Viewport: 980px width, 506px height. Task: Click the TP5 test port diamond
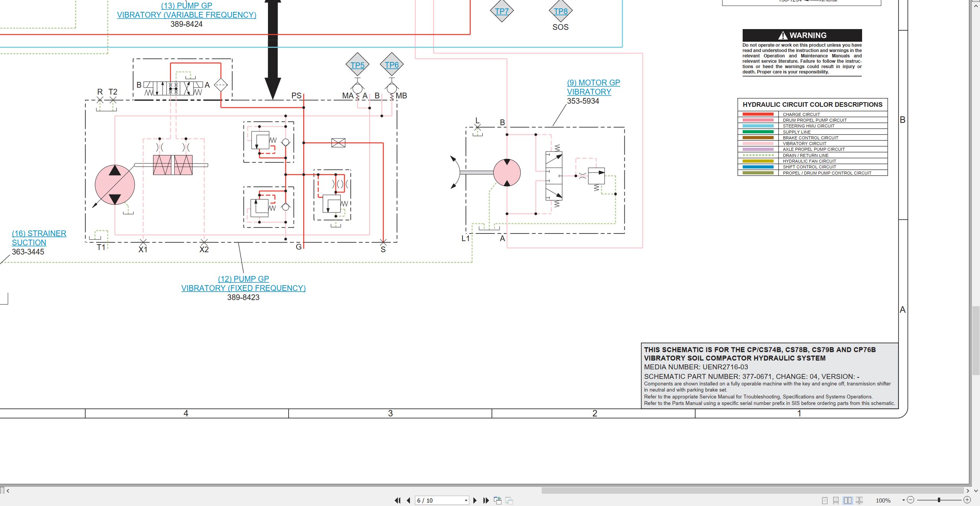358,65
